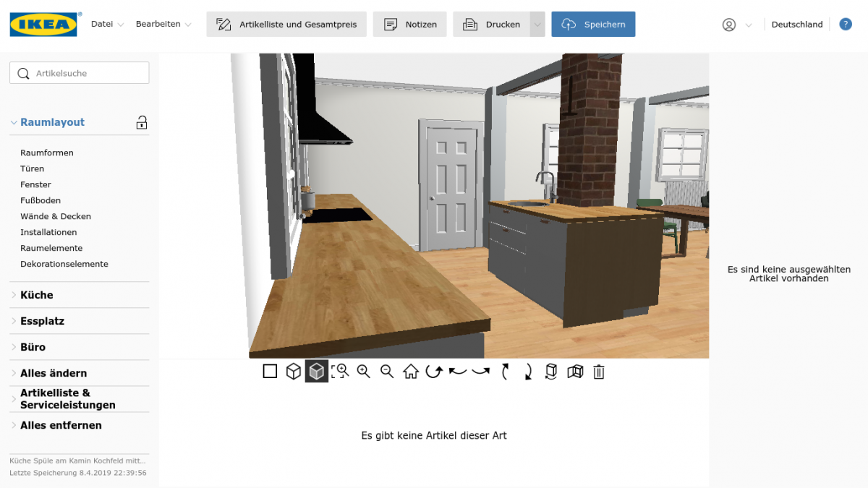Expand the Küche section

pyautogui.click(x=36, y=295)
